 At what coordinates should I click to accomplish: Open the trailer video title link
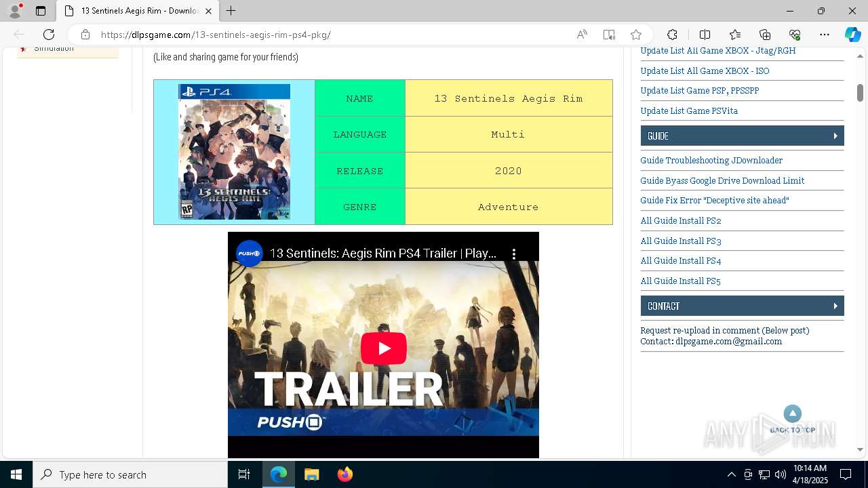pos(383,253)
